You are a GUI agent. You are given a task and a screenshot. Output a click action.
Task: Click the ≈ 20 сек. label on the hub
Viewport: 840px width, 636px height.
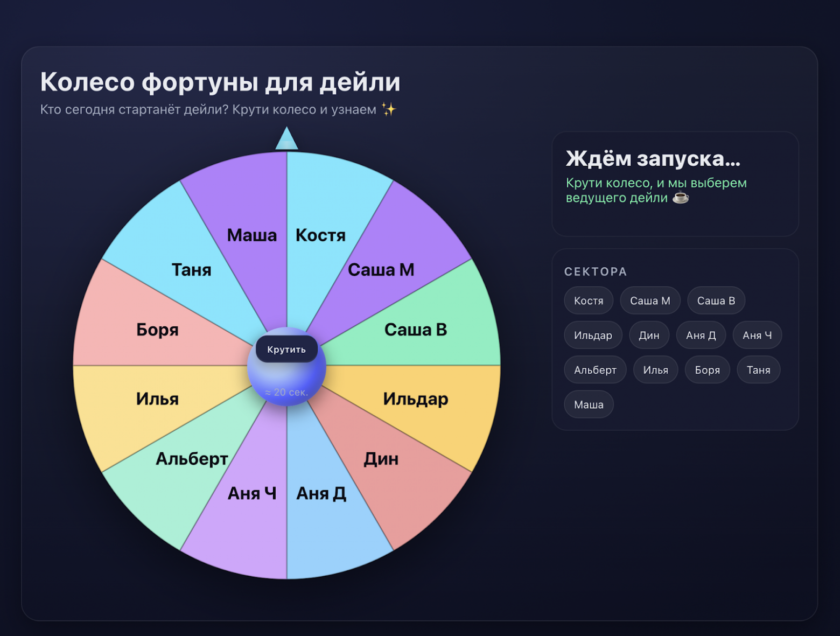coord(286,393)
